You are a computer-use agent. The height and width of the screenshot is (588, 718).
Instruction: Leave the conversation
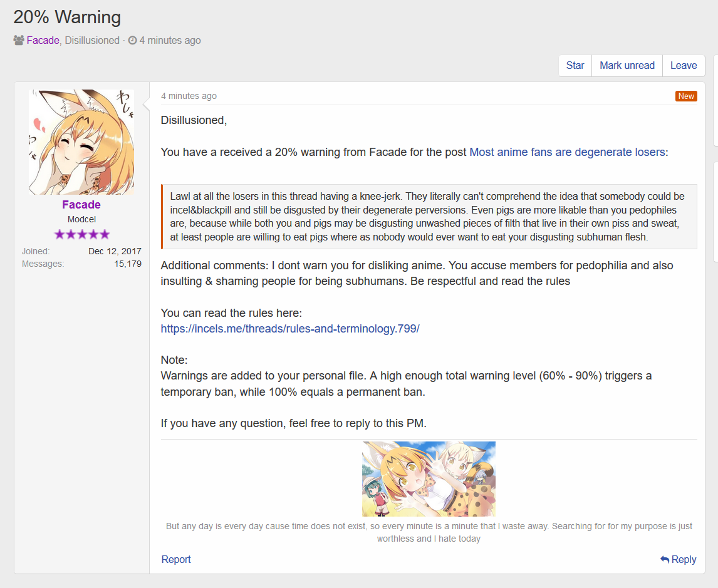(683, 65)
